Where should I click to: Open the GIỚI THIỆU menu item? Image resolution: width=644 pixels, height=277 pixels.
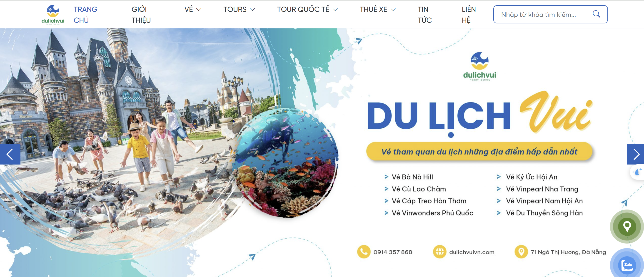[x=141, y=15]
